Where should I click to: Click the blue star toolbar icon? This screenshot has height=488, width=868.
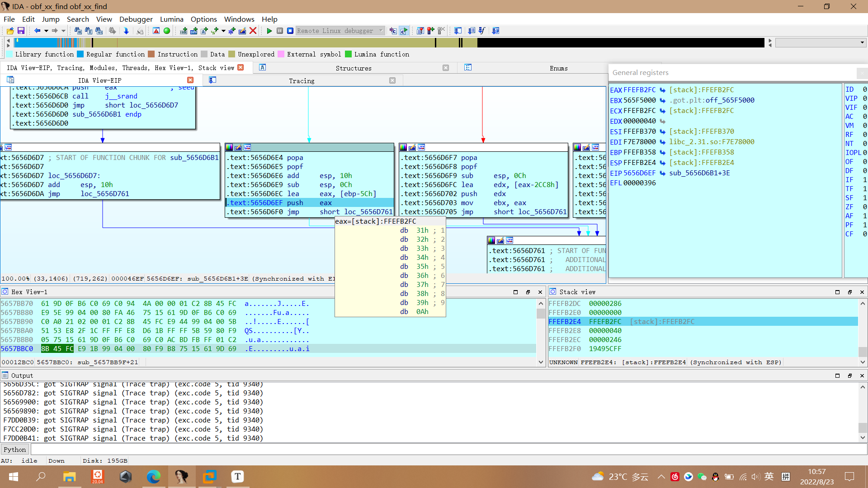coord(232,31)
